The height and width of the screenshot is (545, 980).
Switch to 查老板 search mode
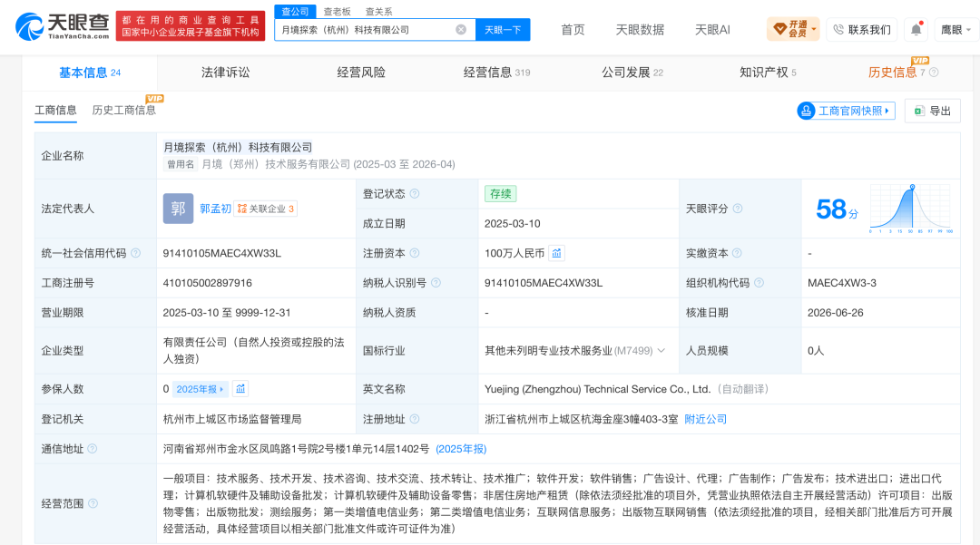click(x=337, y=11)
